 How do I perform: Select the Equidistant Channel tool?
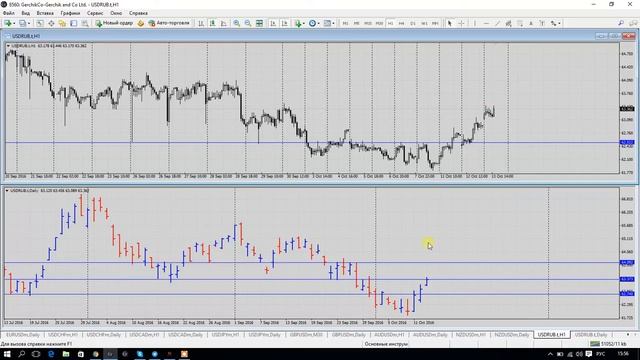pyautogui.click(x=509, y=23)
